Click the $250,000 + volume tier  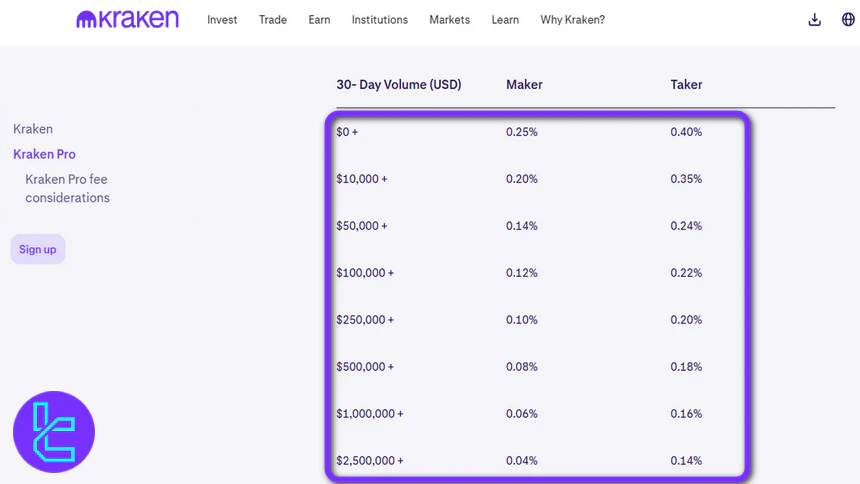[x=365, y=319]
